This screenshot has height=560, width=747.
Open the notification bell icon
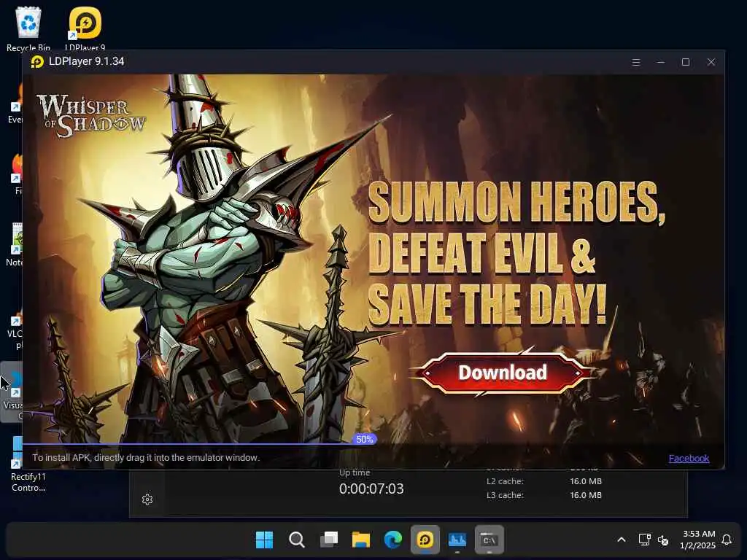coord(727,540)
